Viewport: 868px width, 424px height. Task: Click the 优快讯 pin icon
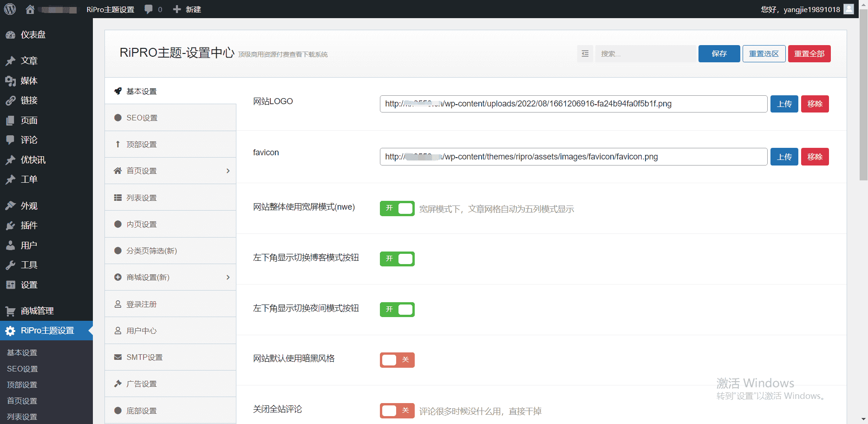click(x=10, y=160)
